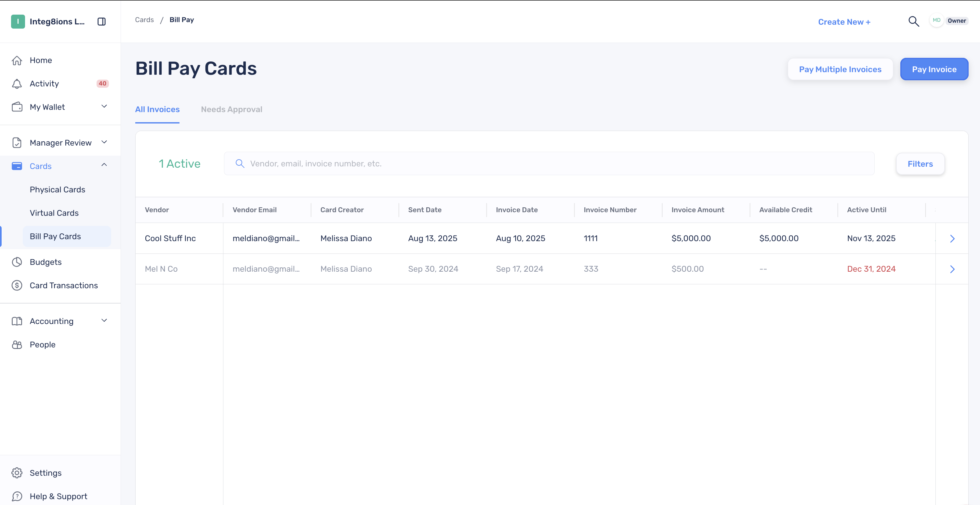The image size is (980, 505).
Task: Sort by Active Until column header
Action: coord(866,210)
